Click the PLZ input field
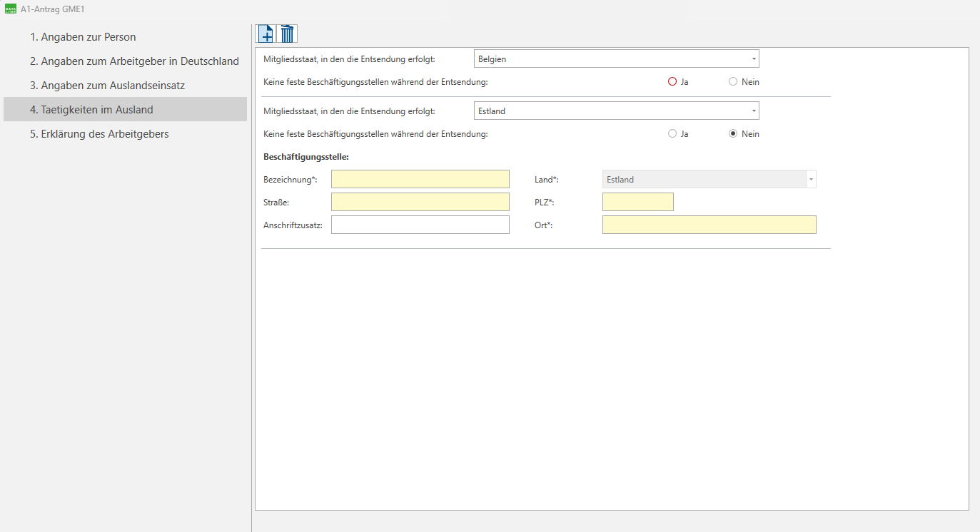The image size is (980, 532). tap(637, 203)
